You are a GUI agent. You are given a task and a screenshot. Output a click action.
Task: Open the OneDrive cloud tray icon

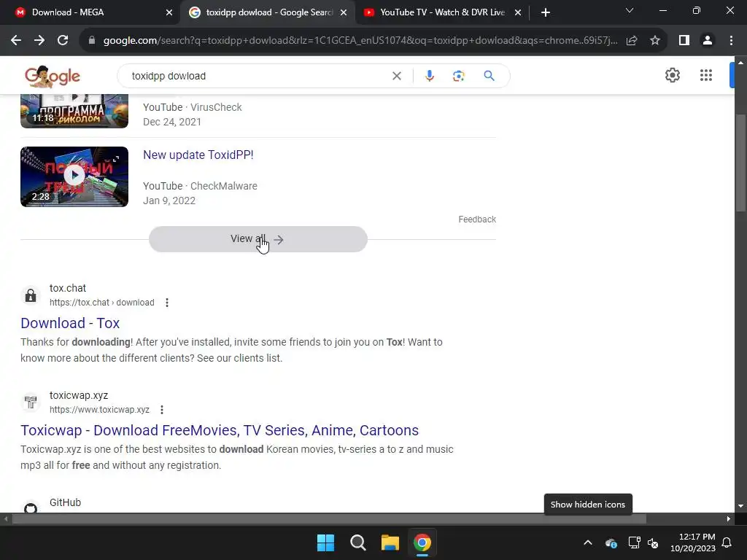611,542
